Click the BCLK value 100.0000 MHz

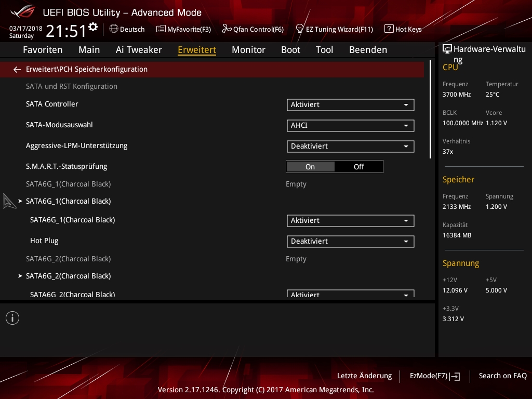pyautogui.click(x=463, y=123)
